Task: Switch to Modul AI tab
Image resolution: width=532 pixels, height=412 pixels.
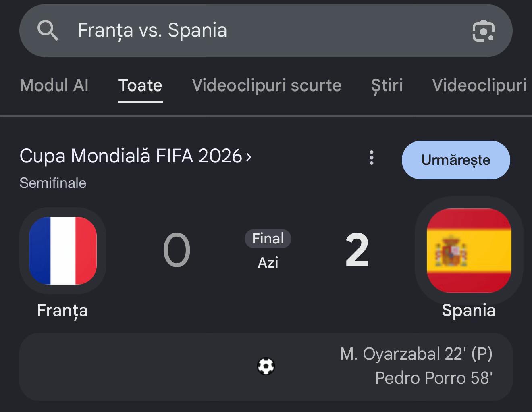Action: click(54, 85)
